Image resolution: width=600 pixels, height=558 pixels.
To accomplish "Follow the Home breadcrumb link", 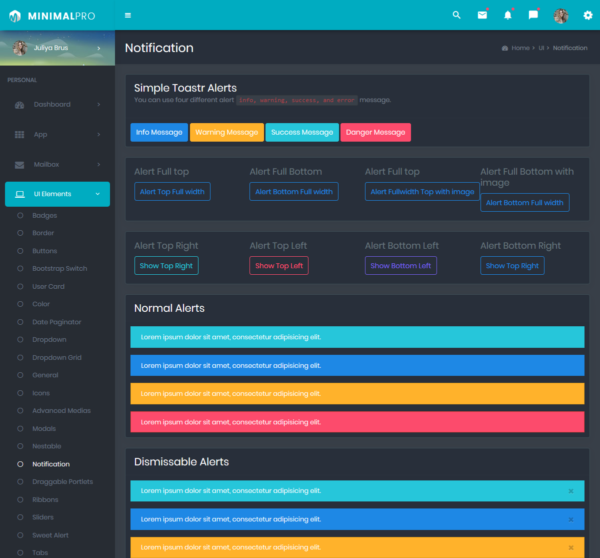I will (520, 48).
